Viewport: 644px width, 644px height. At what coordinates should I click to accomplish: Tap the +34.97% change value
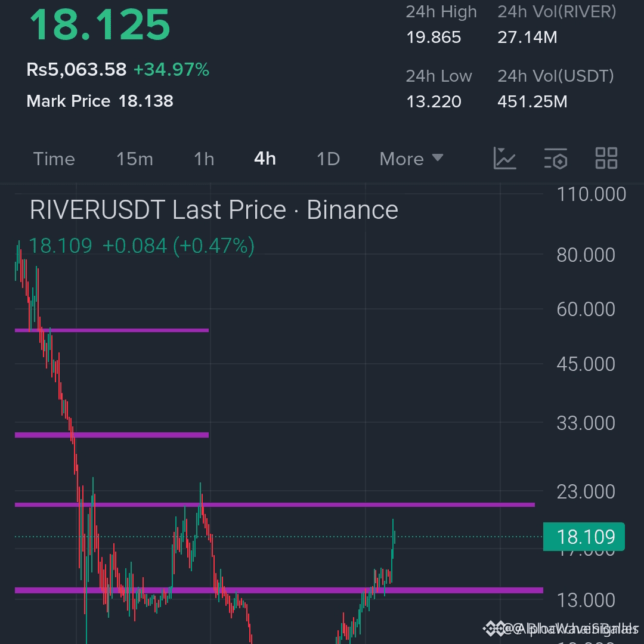(x=171, y=69)
